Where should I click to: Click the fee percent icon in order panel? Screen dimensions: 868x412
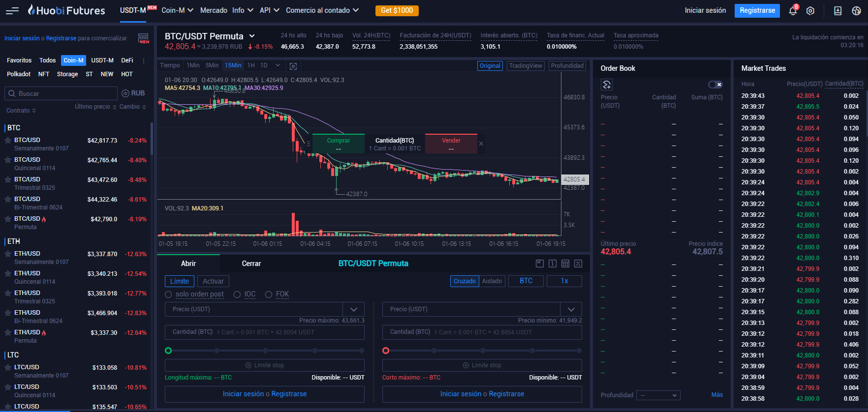click(578, 264)
